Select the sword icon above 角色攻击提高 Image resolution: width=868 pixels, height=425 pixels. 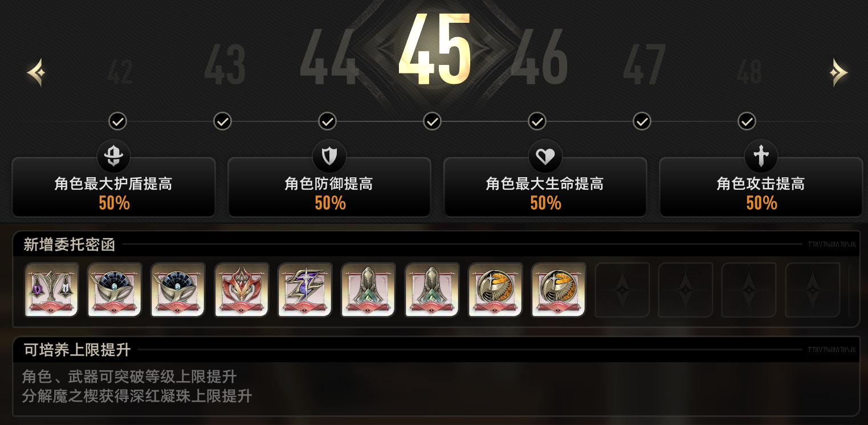pos(761,156)
